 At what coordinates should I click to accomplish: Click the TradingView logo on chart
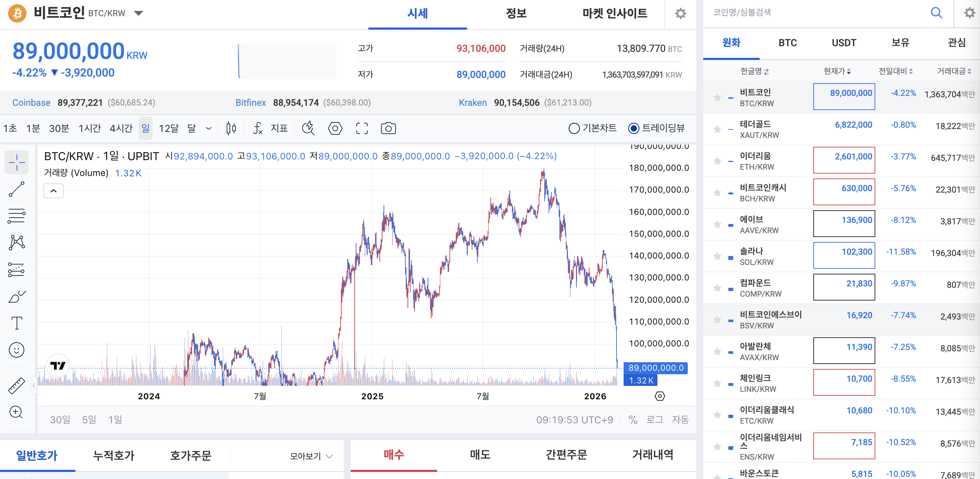click(58, 366)
